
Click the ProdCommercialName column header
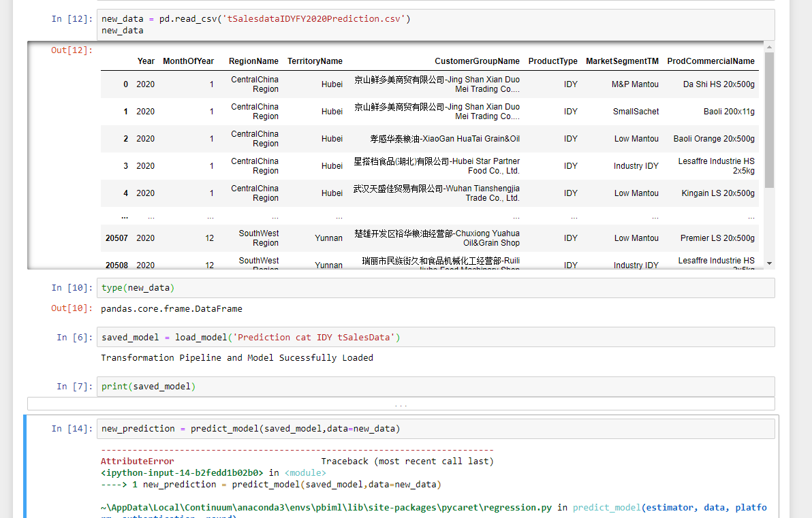710,61
